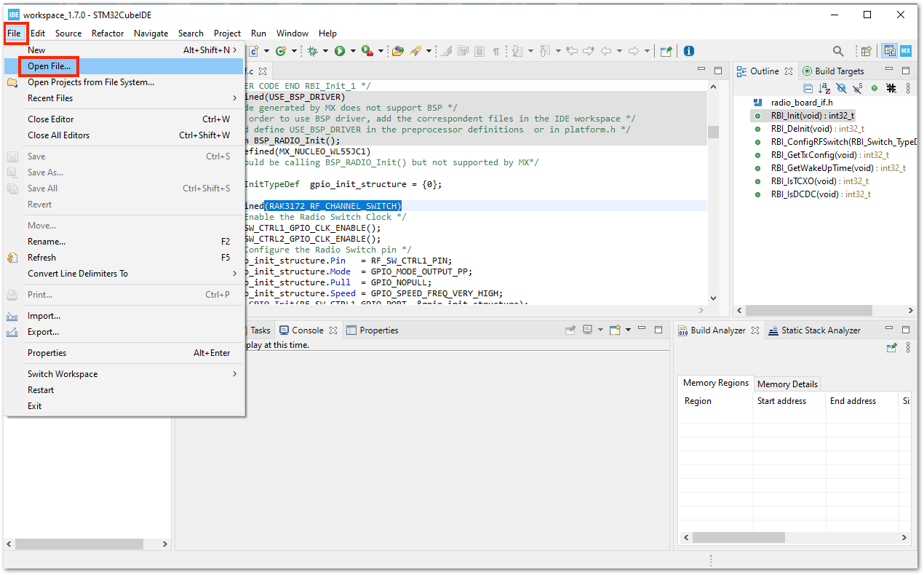Click the Outline view's three-dot View Menu
The width and height of the screenshot is (924, 575).
908,88
